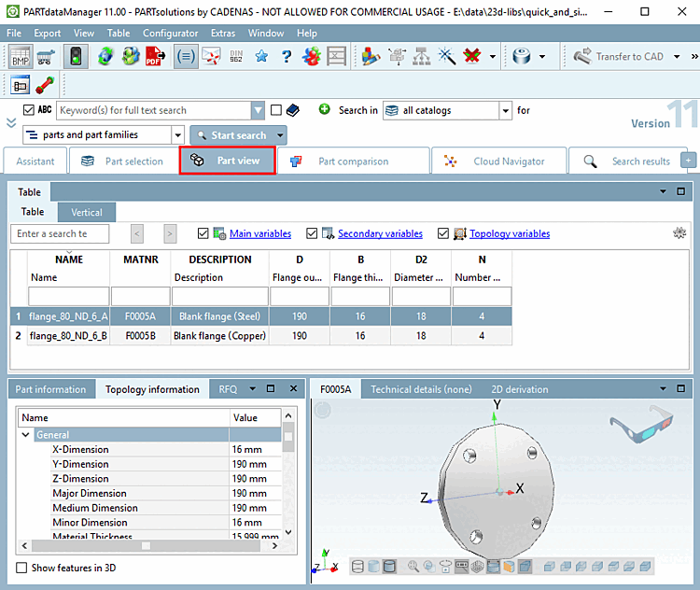Click the question mark help icon
This screenshot has width=700, height=590.
click(287, 57)
